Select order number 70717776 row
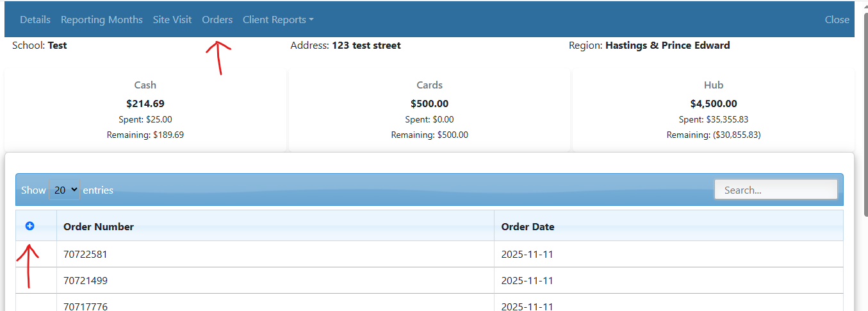This screenshot has width=868, height=311. click(x=85, y=306)
